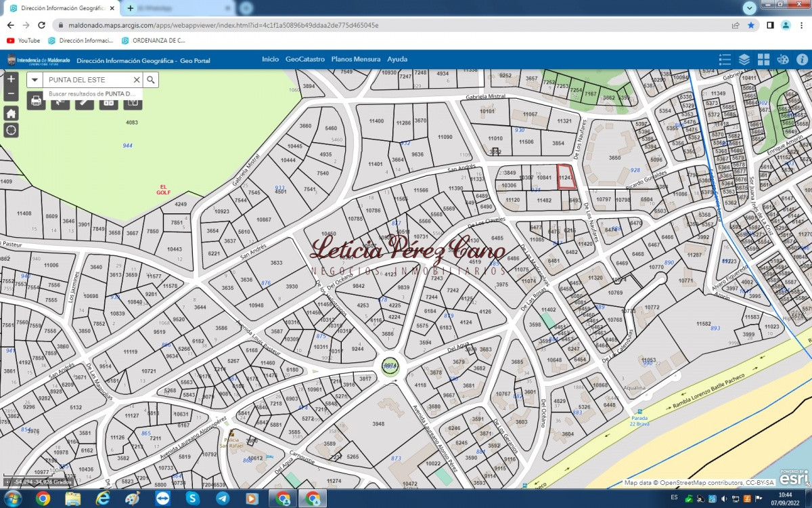This screenshot has height=508, width=812.
Task: Open the ORDENANZA DE C... bookmark
Action: 154,41
